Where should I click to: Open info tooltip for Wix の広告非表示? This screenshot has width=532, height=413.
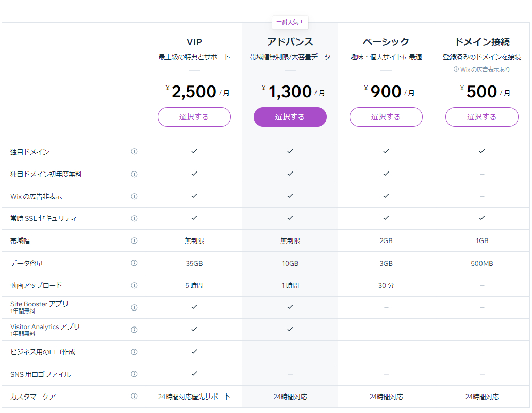pos(134,196)
